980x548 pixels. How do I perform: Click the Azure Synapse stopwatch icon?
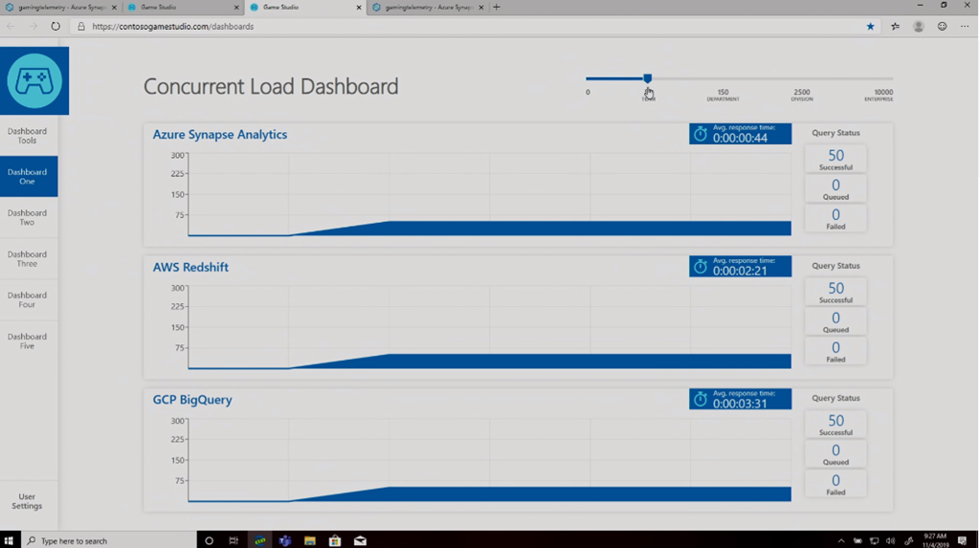click(x=700, y=134)
